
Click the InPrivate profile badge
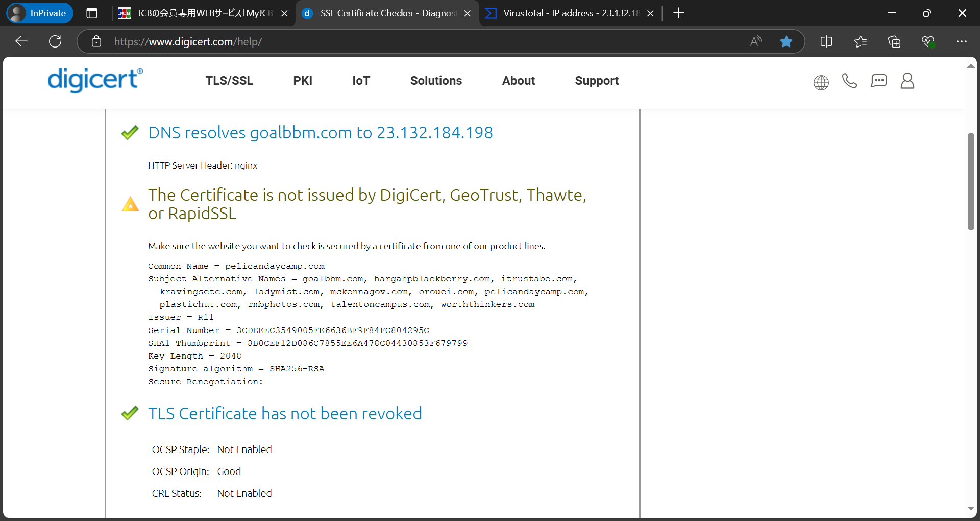(40, 13)
